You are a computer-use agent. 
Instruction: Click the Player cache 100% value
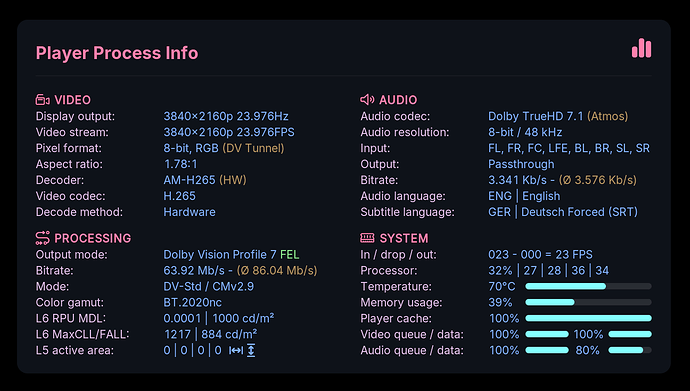tap(504, 318)
